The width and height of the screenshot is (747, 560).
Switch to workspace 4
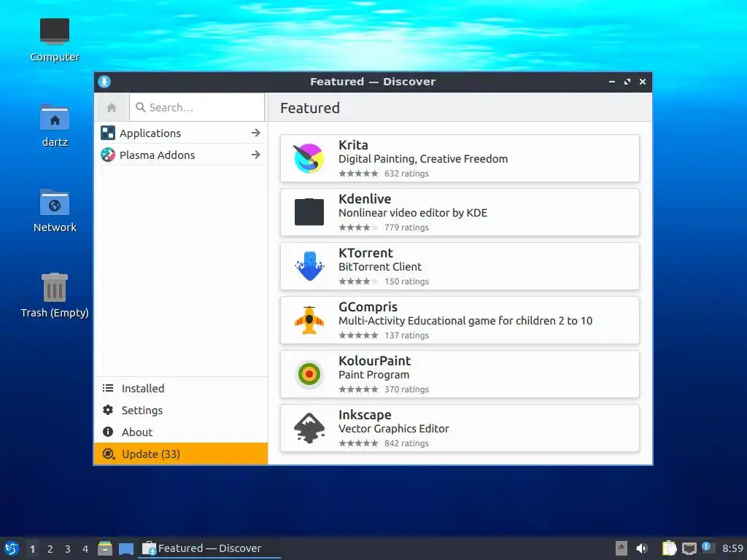pos(85,549)
